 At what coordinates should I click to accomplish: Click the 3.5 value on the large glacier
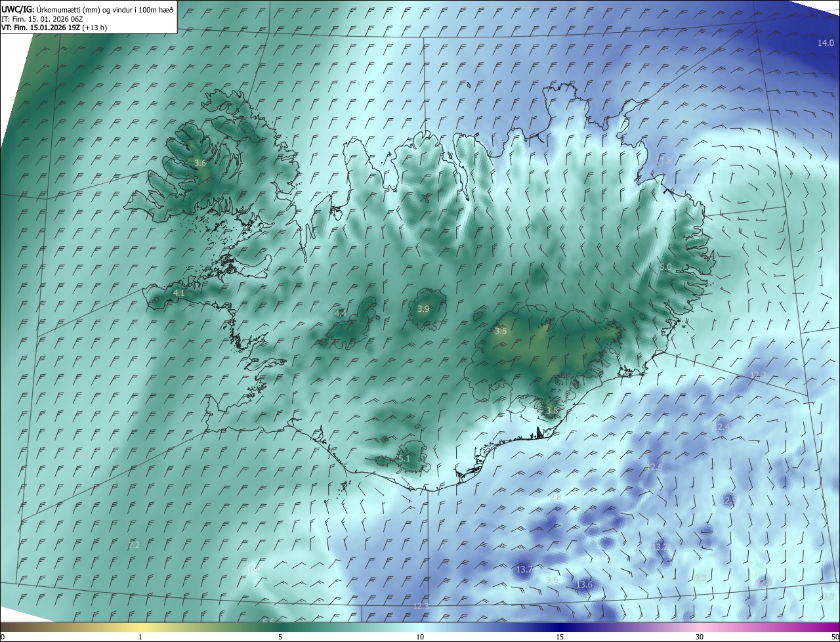tap(501, 332)
